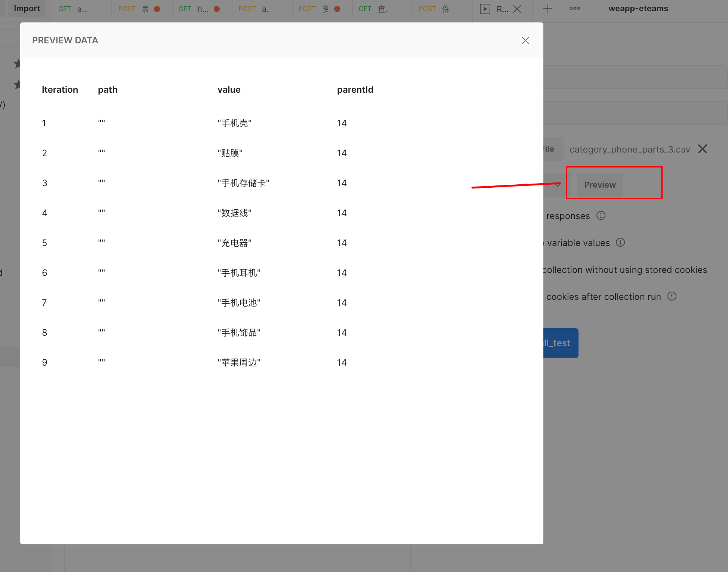Switch to the first GET a... tab
The image size is (728, 572).
(74, 9)
